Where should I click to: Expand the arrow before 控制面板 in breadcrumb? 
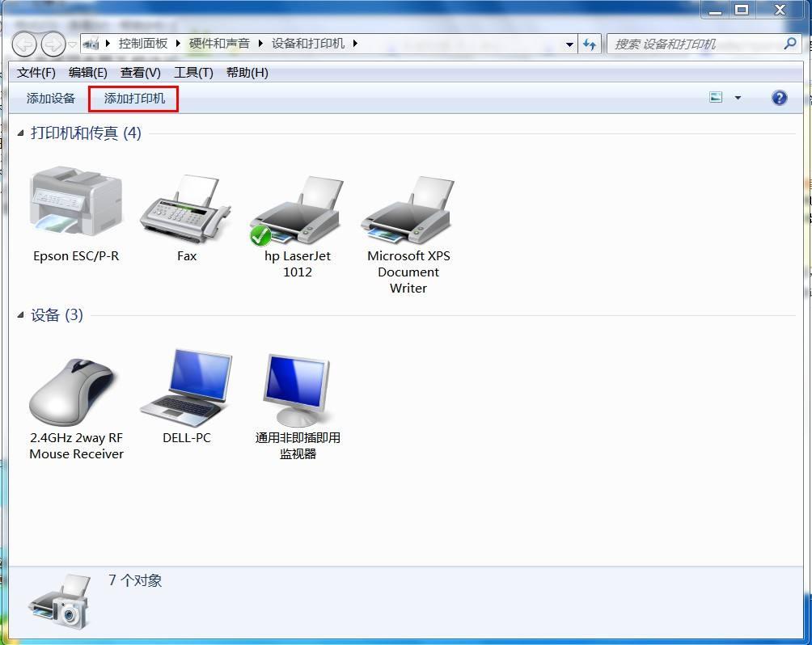click(108, 44)
